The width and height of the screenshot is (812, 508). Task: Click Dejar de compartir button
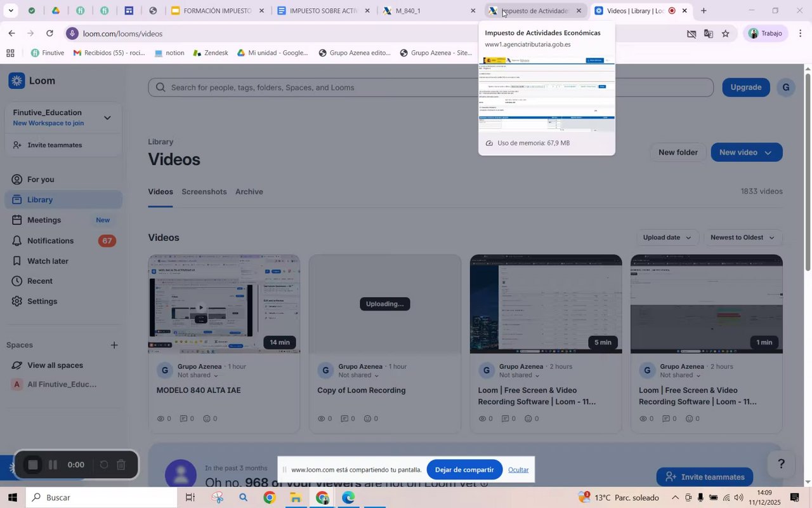pos(464,470)
